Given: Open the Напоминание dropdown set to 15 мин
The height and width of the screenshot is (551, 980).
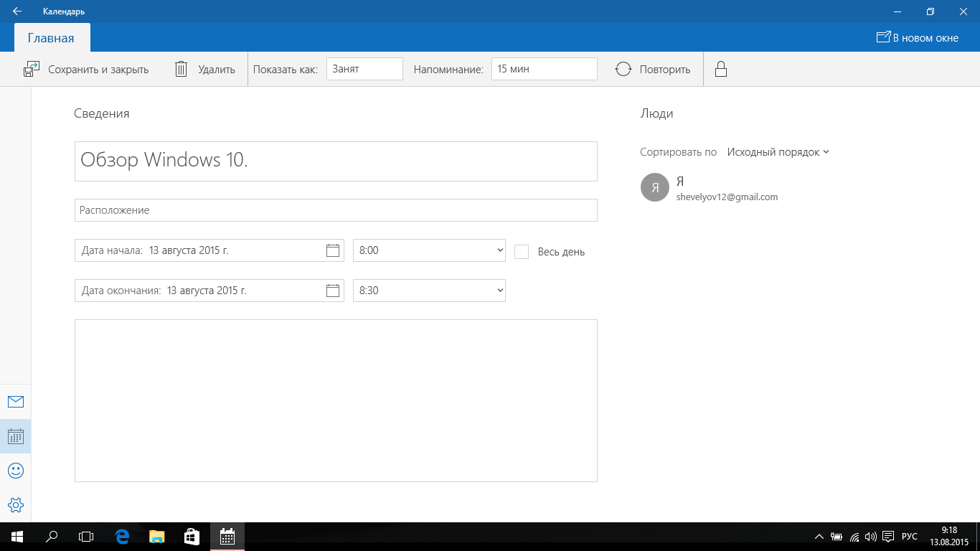Looking at the screenshot, I should pos(544,69).
